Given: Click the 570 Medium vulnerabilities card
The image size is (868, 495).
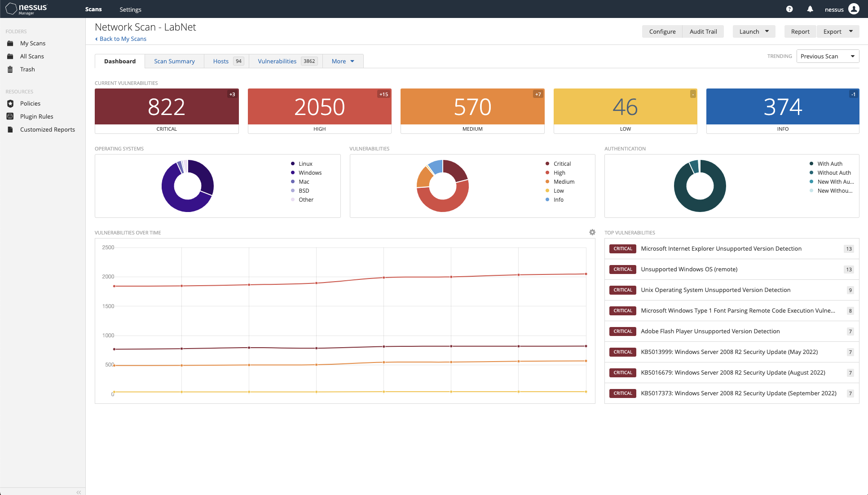Looking at the screenshot, I should click(472, 111).
